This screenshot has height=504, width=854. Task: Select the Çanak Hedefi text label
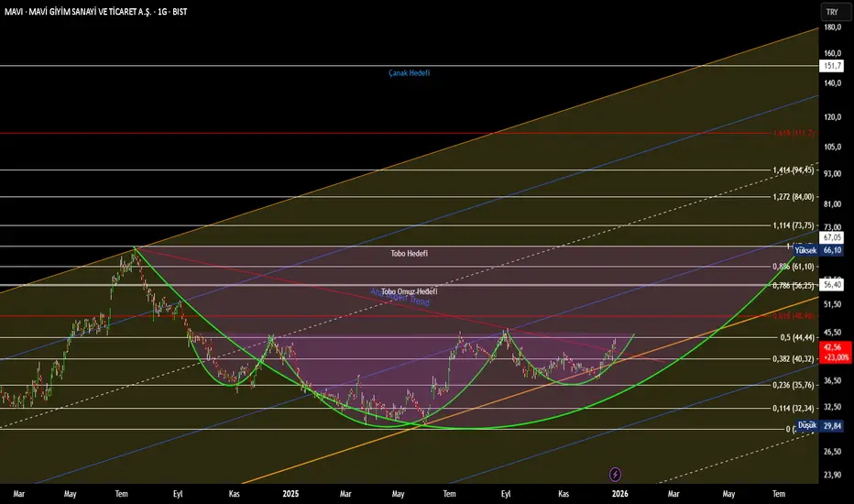(x=409, y=72)
